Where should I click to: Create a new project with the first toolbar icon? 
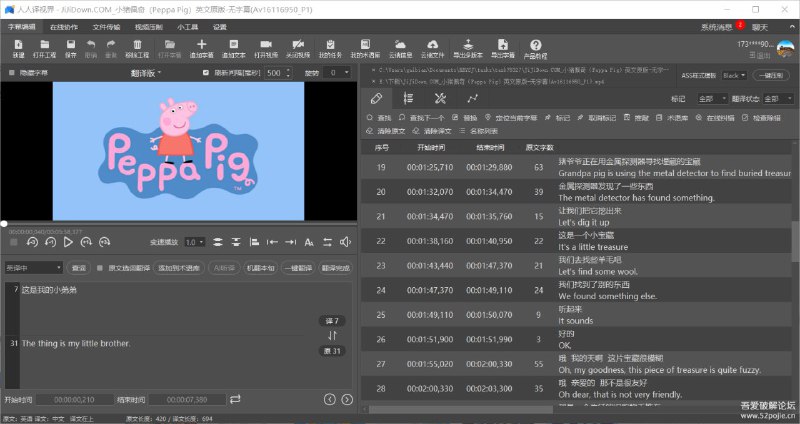tap(18, 48)
